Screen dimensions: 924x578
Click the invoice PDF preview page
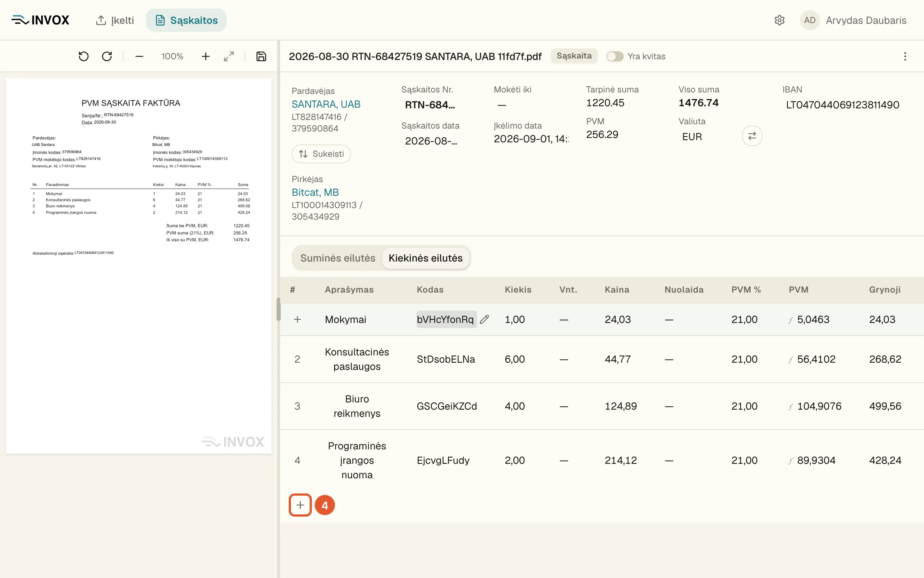click(x=139, y=266)
